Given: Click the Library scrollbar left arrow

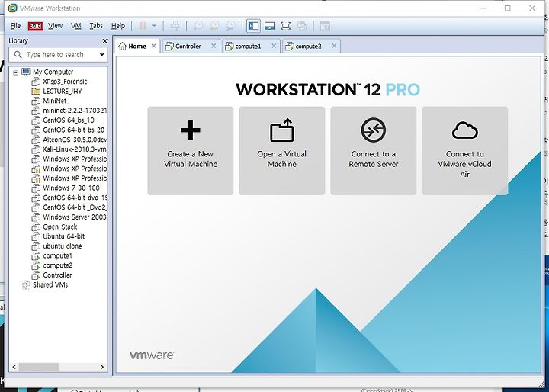Looking at the screenshot, I should pyautogui.click(x=14, y=367).
